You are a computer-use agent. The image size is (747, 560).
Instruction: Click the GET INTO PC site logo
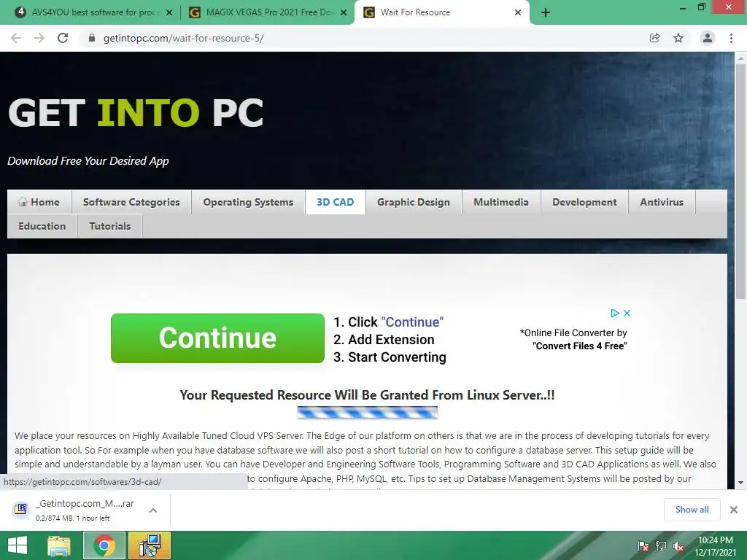click(136, 113)
